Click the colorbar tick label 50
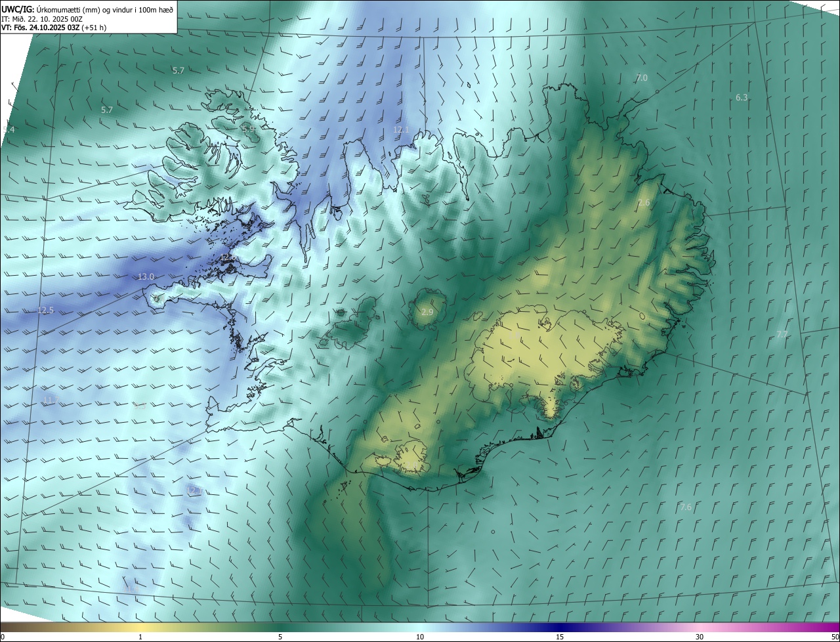Viewport: 840px width, 642px height. coord(835,637)
